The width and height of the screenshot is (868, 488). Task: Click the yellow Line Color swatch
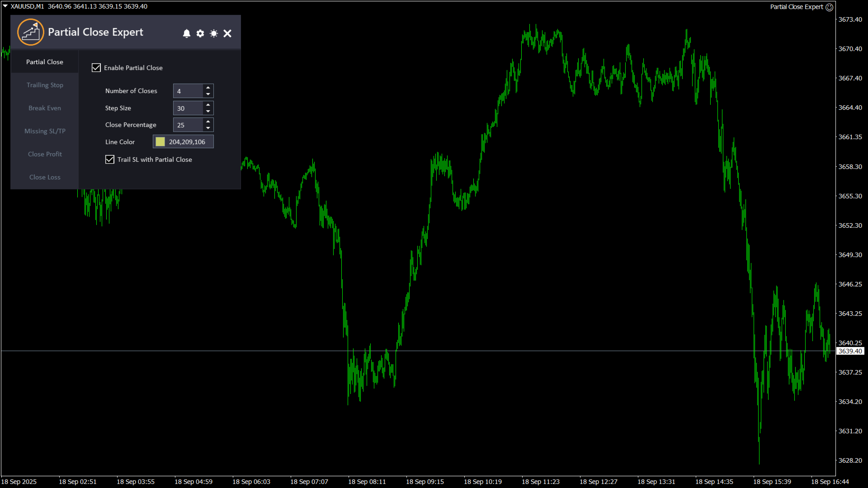[160, 142]
